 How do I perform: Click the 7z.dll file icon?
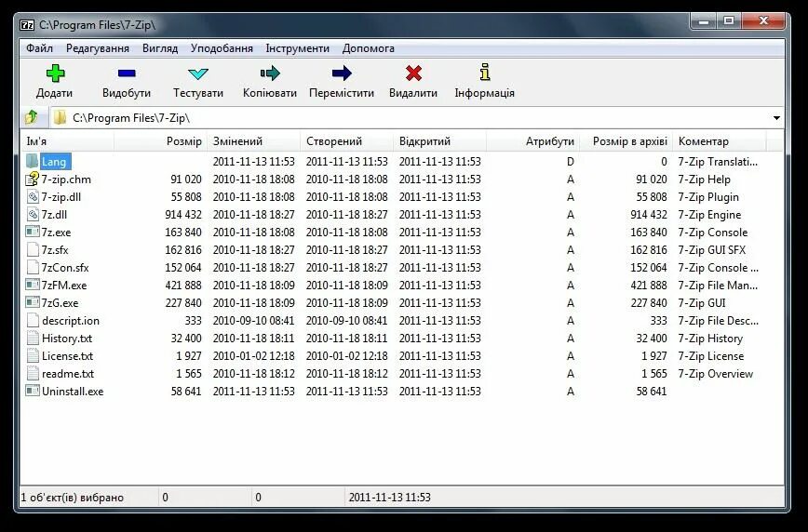[33, 214]
